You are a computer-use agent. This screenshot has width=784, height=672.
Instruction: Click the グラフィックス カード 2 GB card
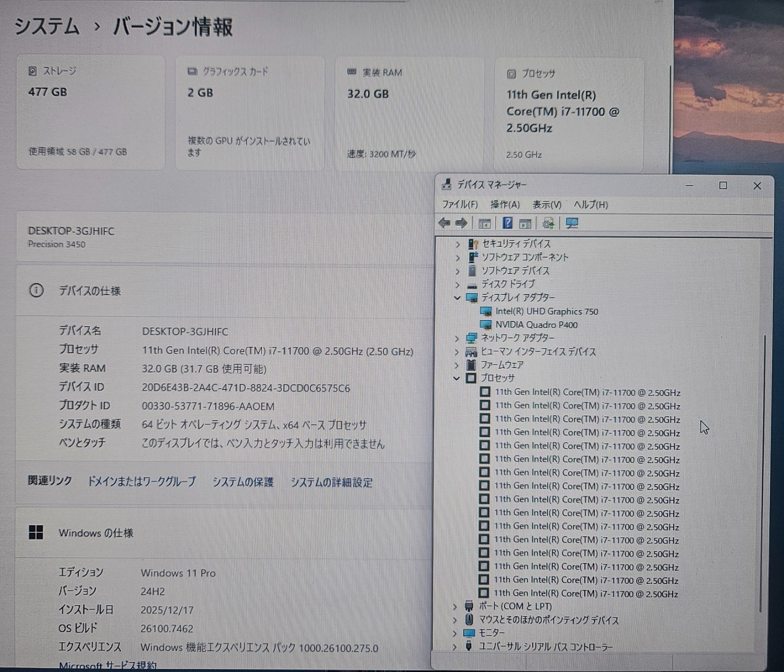(x=250, y=114)
